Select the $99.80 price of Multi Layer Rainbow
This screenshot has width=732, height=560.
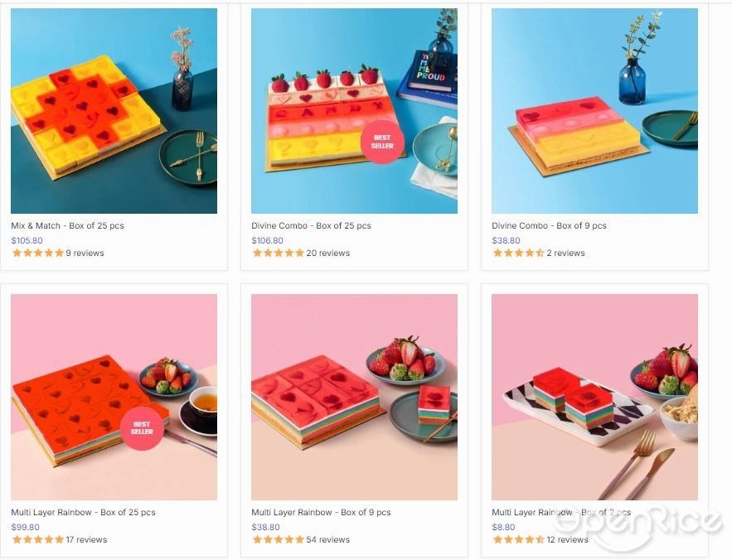point(25,527)
